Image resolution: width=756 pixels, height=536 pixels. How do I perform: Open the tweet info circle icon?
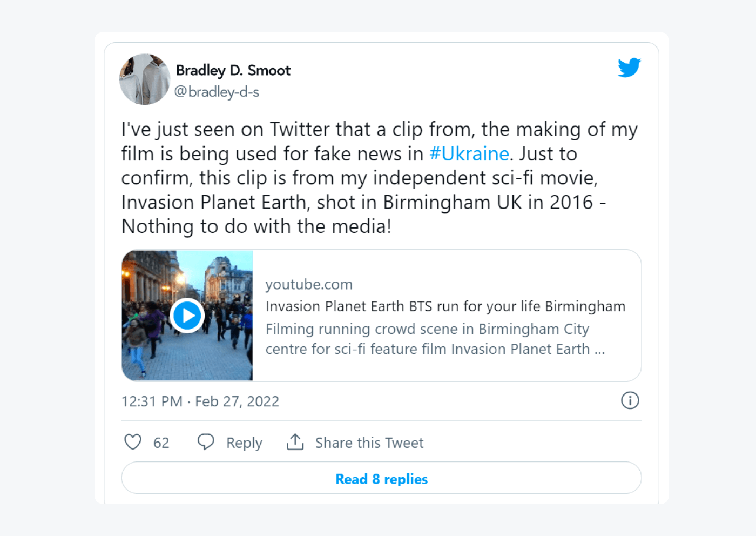tap(630, 400)
